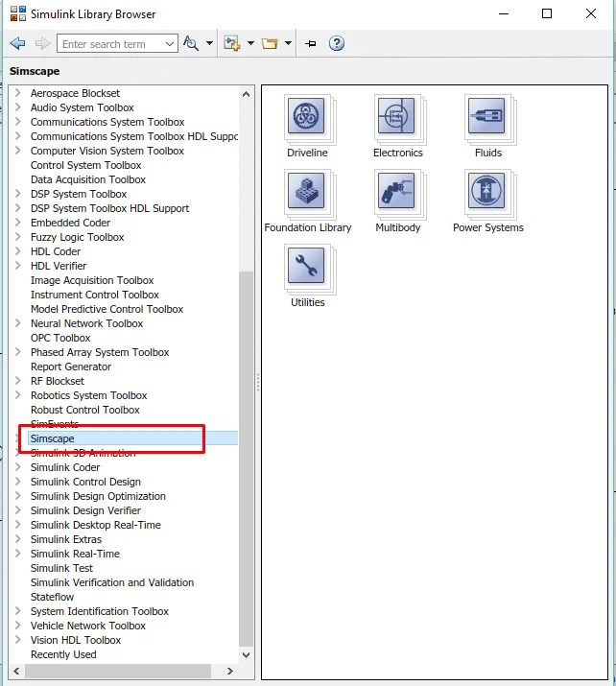Expand the Computer Vision System Toolbox node
Viewport: 616px width, 686px height.
pyautogui.click(x=18, y=151)
